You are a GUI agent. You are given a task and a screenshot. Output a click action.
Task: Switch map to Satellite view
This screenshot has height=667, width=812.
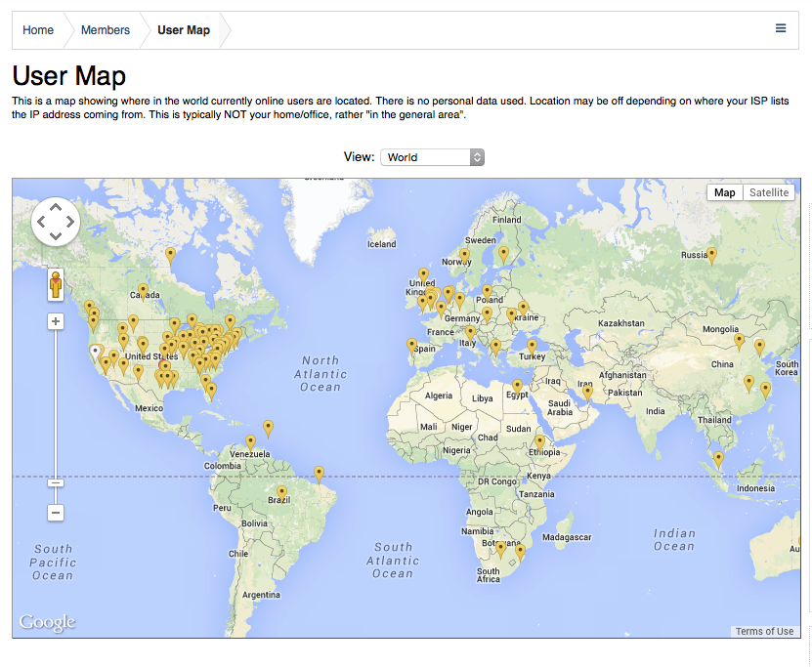(x=768, y=192)
